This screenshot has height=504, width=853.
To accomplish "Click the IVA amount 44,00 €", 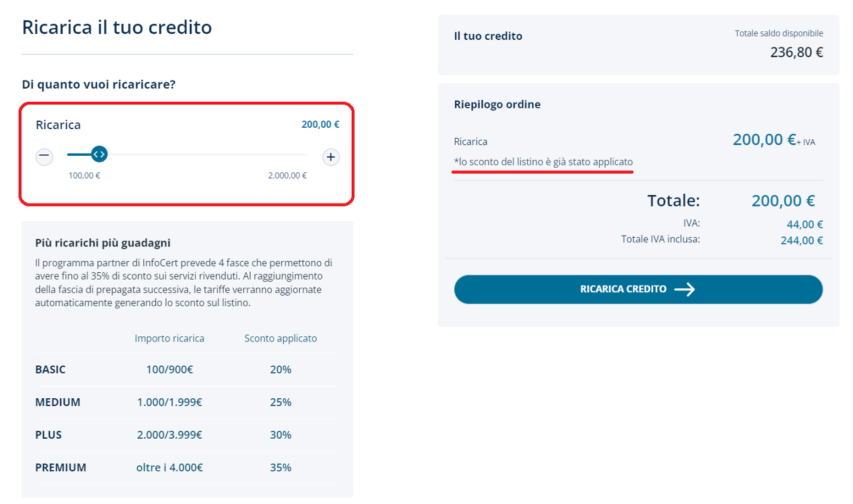I will click(x=804, y=225).
